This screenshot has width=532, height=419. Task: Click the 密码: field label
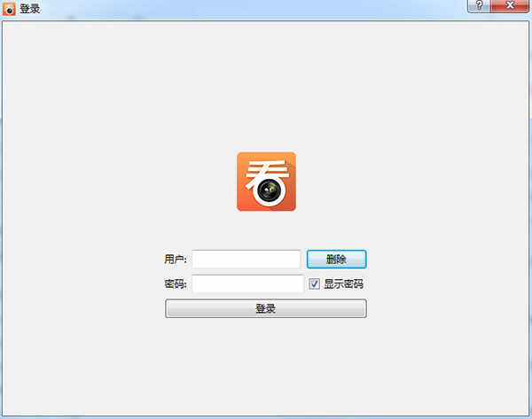[x=175, y=284]
